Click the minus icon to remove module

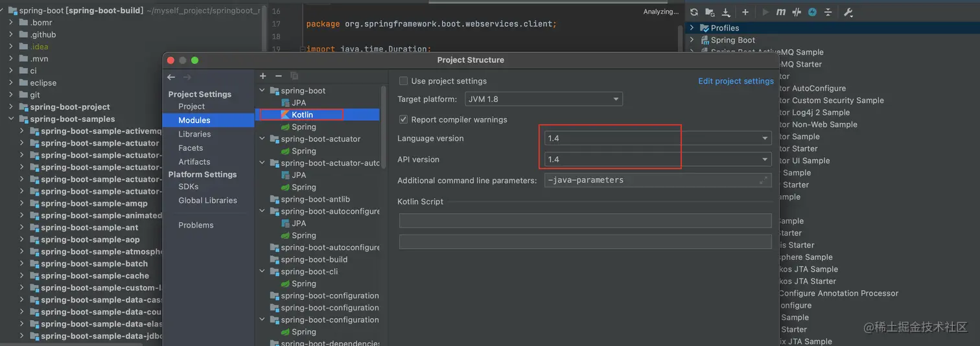coord(279,76)
